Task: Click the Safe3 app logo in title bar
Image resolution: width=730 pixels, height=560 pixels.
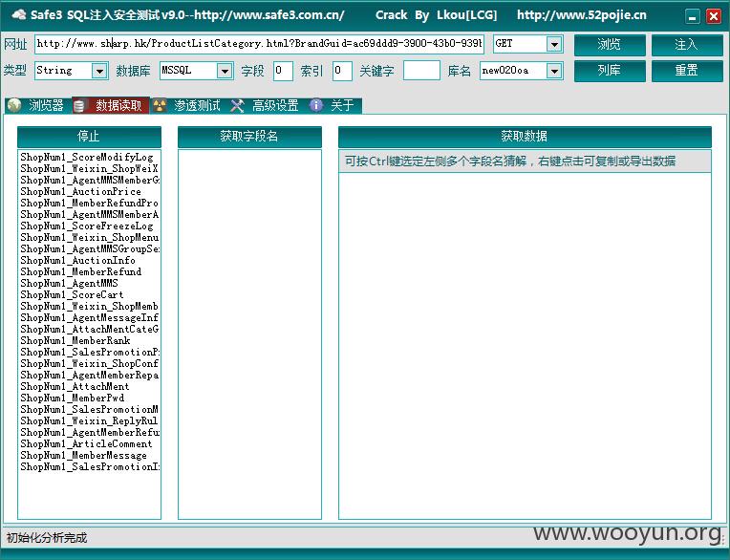Action: (x=19, y=15)
